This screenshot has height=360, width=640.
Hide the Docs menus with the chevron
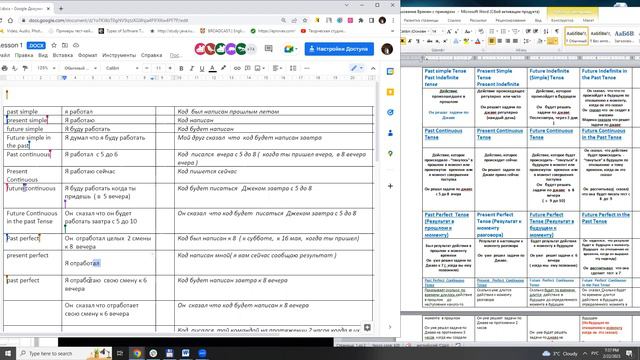tap(373, 68)
